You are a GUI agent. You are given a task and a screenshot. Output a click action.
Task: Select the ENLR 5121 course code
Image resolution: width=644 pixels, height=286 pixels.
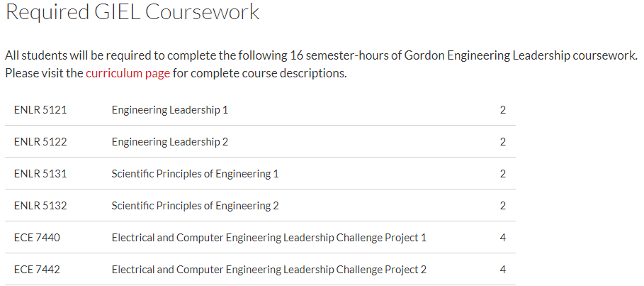tap(40, 110)
